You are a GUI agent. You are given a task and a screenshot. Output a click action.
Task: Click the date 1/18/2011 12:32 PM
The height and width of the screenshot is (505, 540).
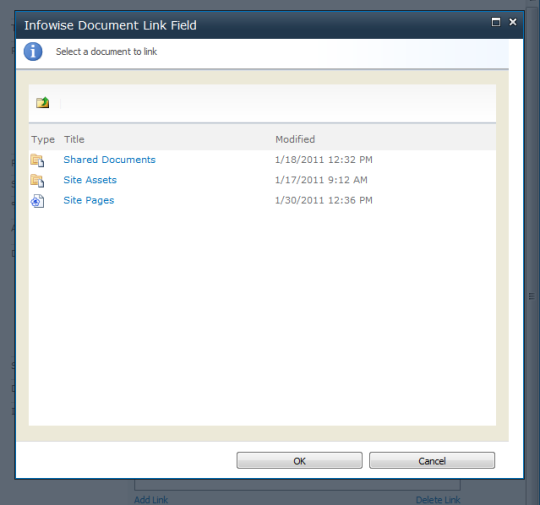click(x=324, y=159)
